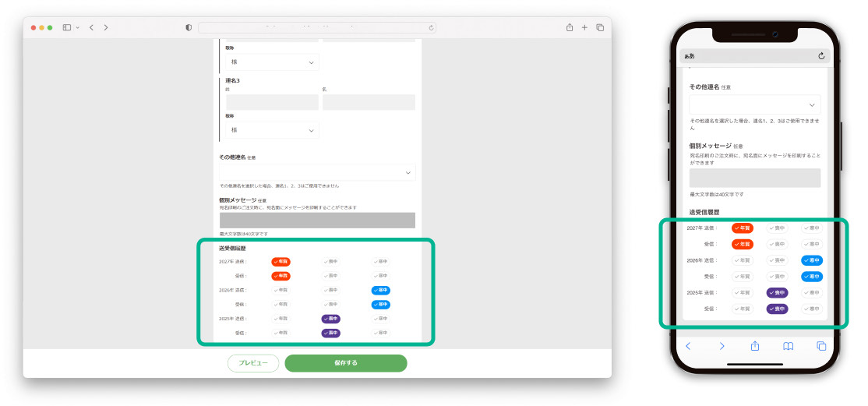Tap the phone 個別メッセージ text field
Screen dimensions: 868x406
[x=754, y=178]
